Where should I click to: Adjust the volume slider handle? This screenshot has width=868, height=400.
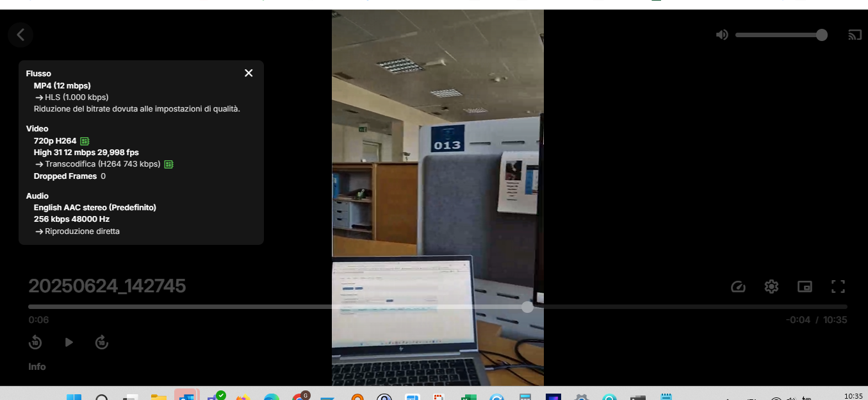point(822,35)
